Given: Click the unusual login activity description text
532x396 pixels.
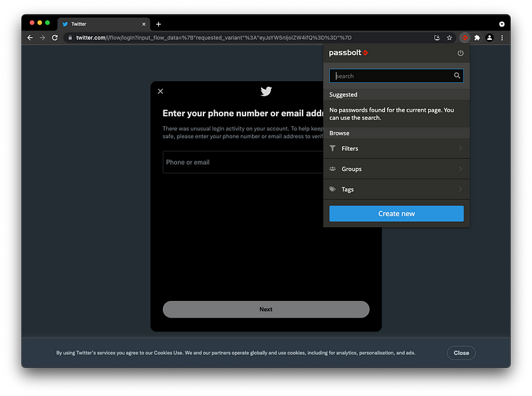Looking at the screenshot, I should [x=243, y=133].
